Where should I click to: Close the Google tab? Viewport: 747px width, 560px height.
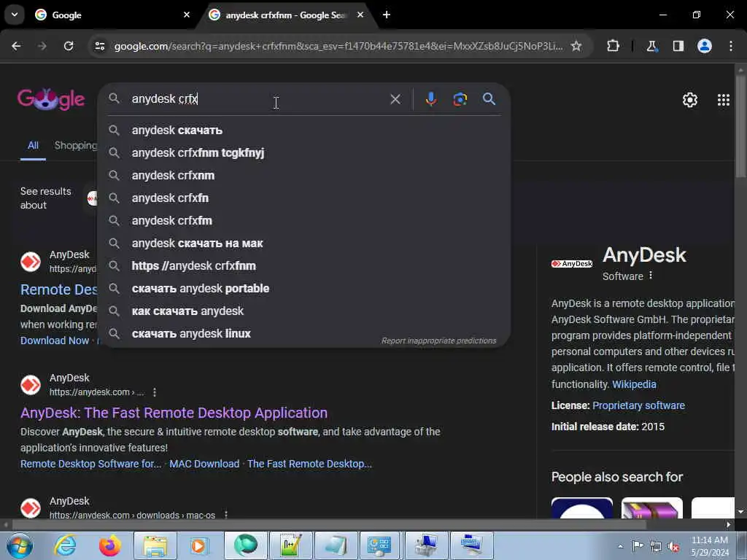click(187, 15)
